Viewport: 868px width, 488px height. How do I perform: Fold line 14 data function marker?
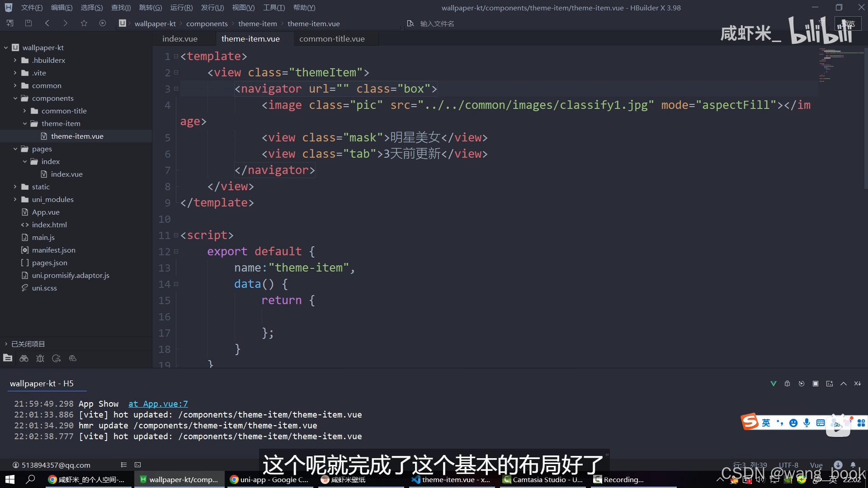coord(176,284)
